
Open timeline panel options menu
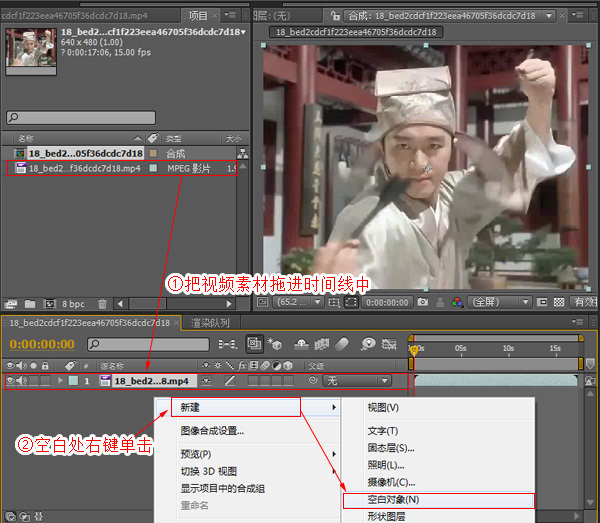[x=577, y=322]
